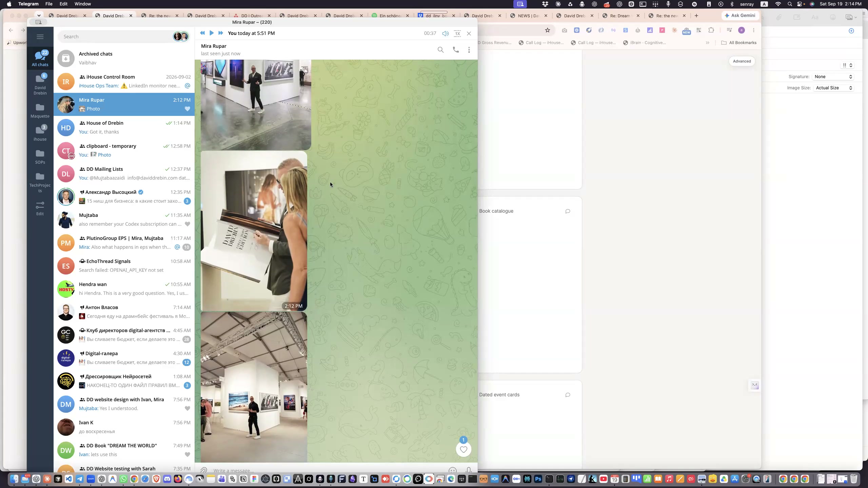The height and width of the screenshot is (488, 868).
Task: Play the voice message
Action: (x=212, y=33)
